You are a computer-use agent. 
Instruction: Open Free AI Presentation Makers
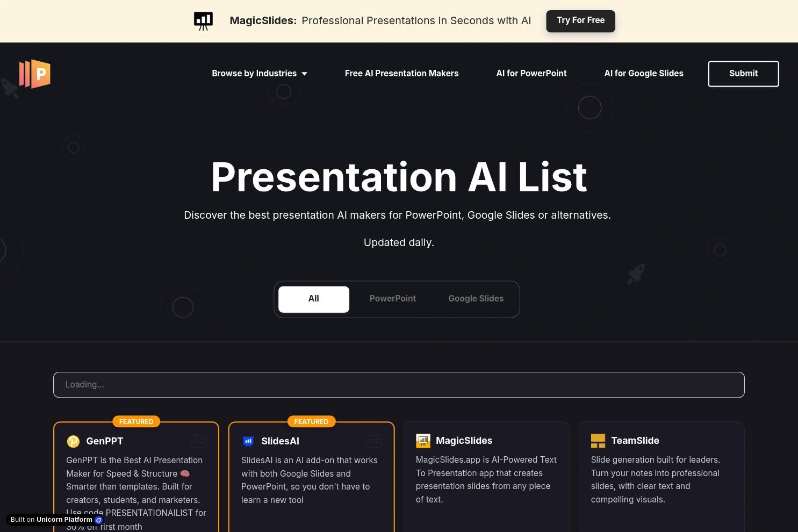click(401, 73)
